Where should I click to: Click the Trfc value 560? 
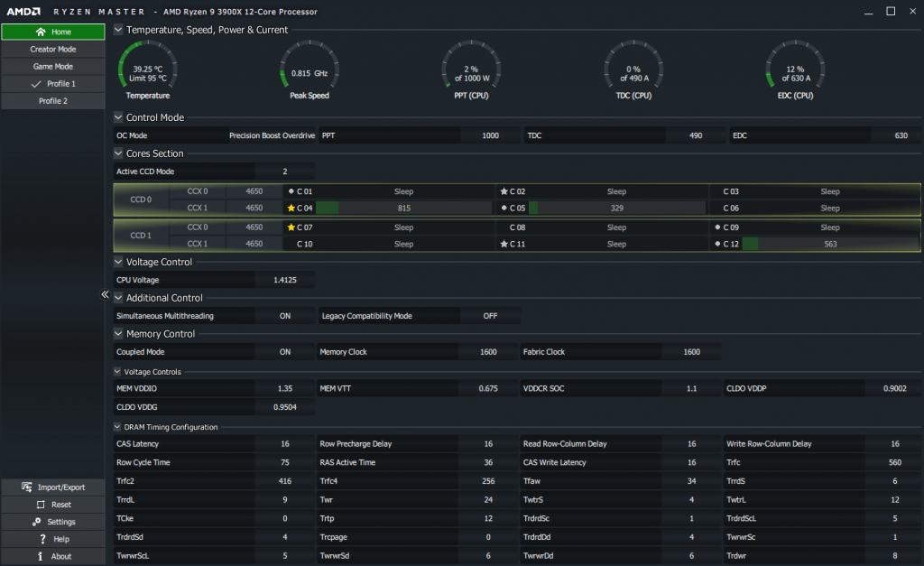point(894,462)
